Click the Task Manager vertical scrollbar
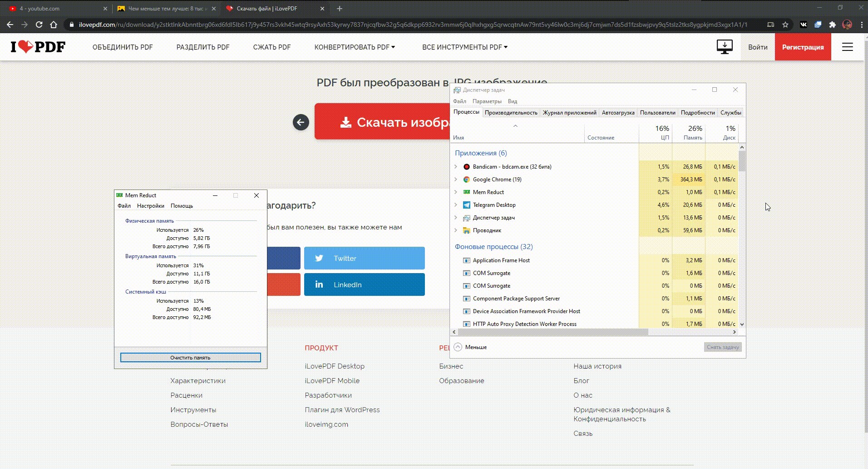The image size is (868, 469). coord(742,161)
